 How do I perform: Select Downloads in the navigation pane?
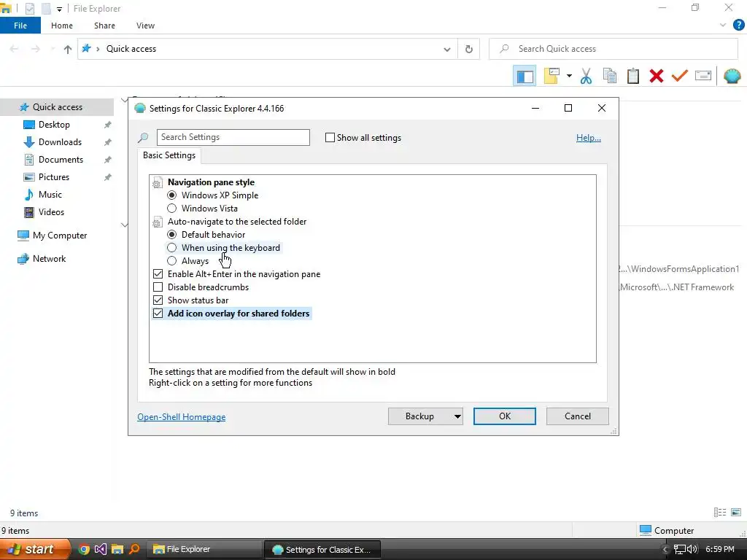click(60, 142)
